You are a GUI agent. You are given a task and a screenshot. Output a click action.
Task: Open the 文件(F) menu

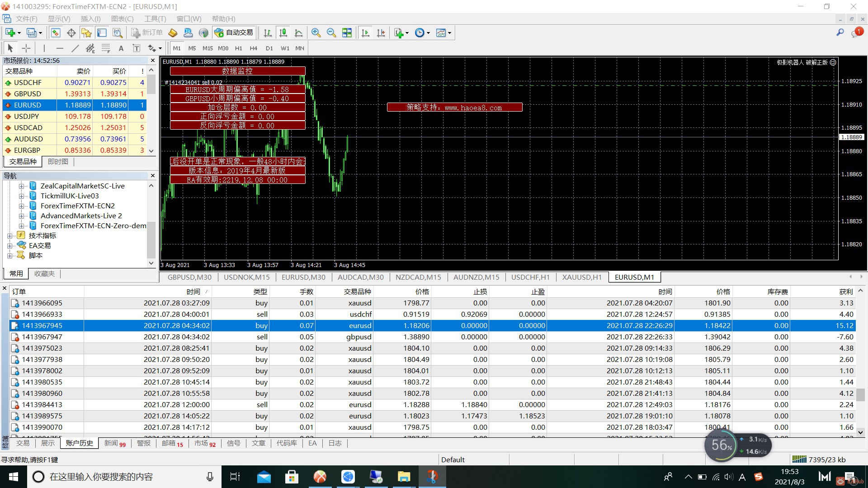click(x=26, y=19)
